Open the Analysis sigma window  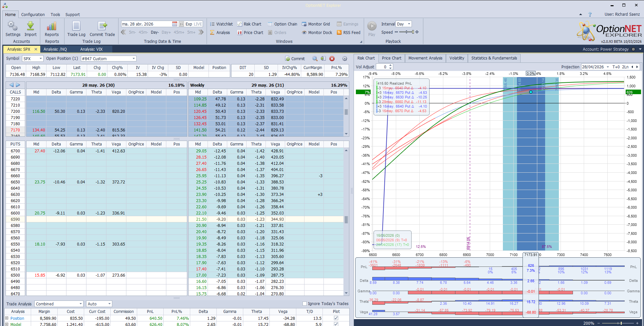point(220,32)
